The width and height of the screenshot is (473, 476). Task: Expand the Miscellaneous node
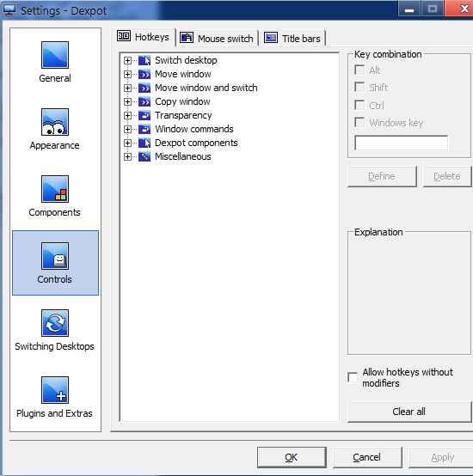coord(127,156)
